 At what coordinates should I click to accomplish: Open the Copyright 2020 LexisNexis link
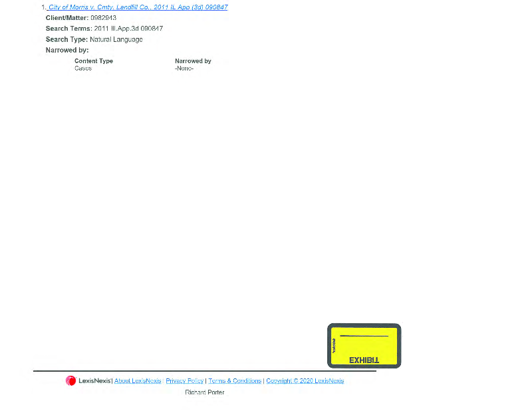coord(305,381)
